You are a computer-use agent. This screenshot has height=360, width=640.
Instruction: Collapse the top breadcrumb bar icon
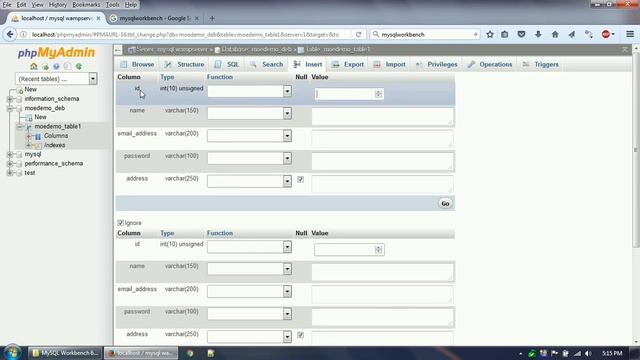click(x=624, y=49)
